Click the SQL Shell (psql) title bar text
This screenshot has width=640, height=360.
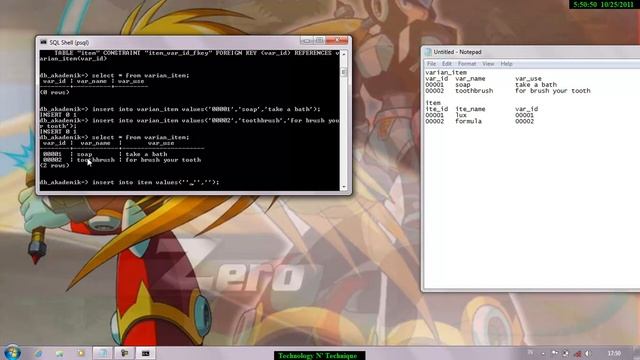point(69,42)
